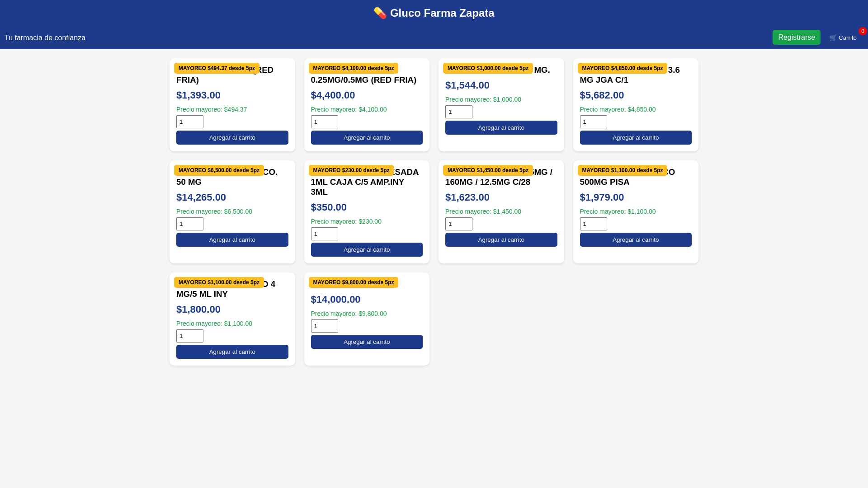Image resolution: width=868 pixels, height=488 pixels.
Task: Add the $1,393.00 product to cart
Action: click(x=232, y=138)
